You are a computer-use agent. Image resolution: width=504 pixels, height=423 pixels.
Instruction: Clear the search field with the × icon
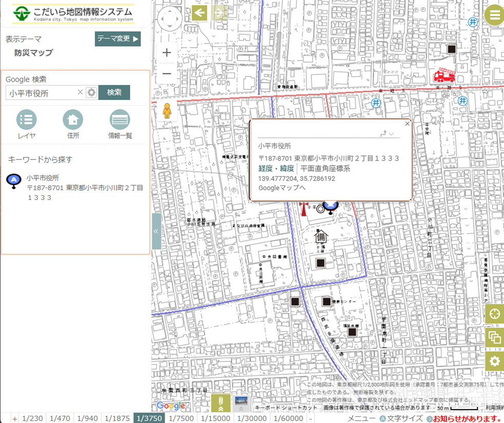click(80, 93)
